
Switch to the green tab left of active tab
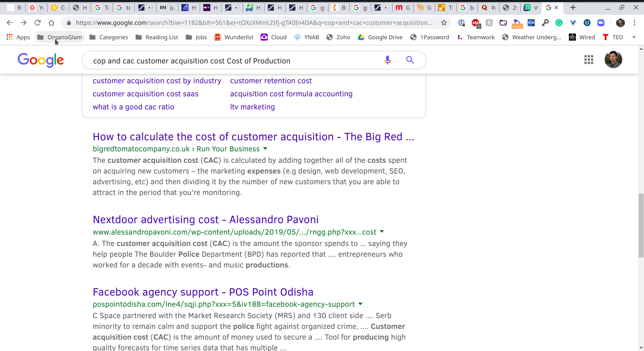coord(531,7)
